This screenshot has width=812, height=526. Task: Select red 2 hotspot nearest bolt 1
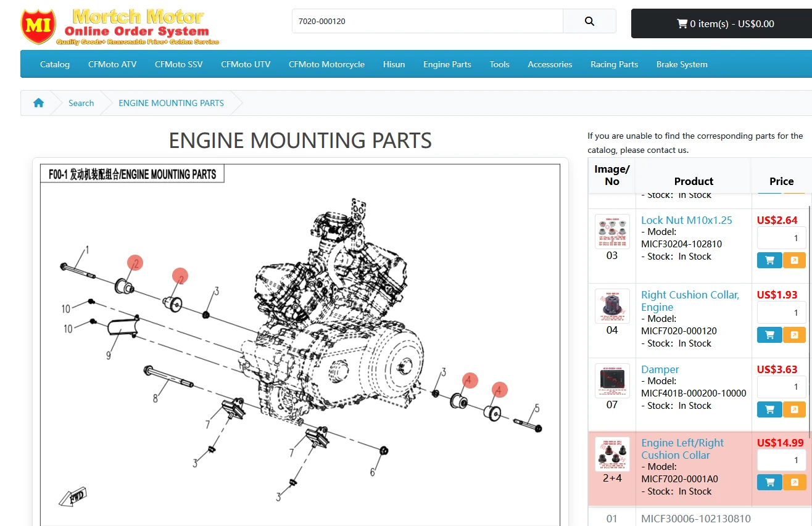coord(135,263)
